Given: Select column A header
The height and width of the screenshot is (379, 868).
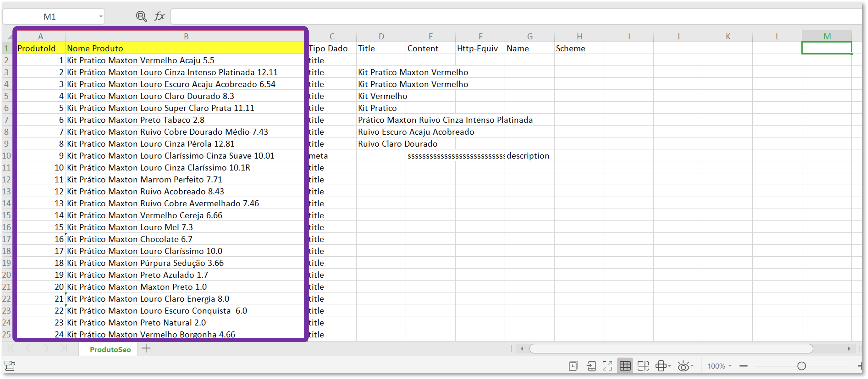Looking at the screenshot, I should [40, 36].
